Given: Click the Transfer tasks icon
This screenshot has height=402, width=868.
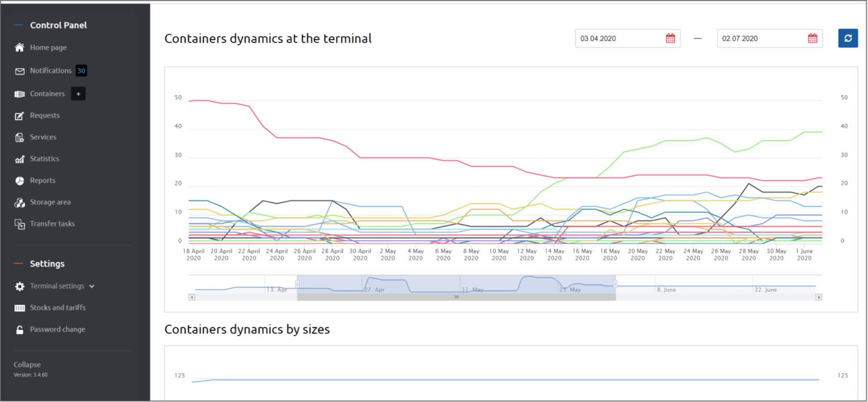Looking at the screenshot, I should click(x=19, y=224).
